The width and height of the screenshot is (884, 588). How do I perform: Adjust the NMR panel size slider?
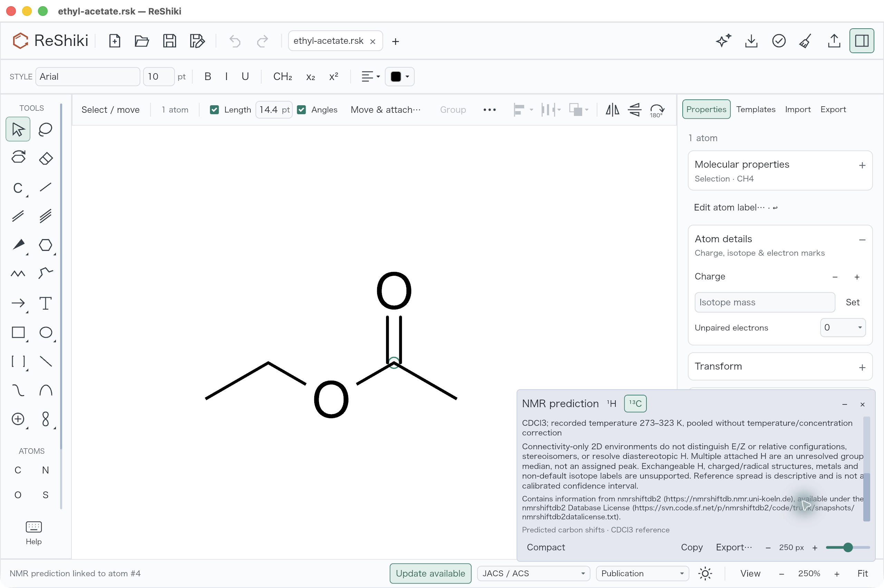pyautogui.click(x=848, y=548)
